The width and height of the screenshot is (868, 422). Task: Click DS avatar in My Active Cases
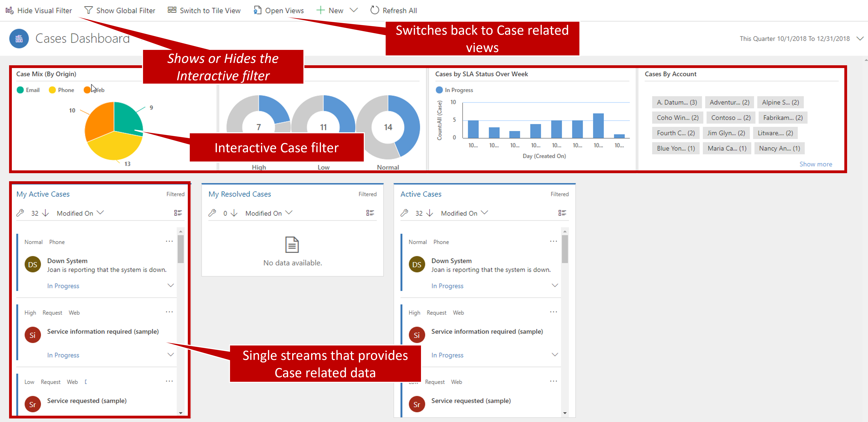tap(33, 264)
